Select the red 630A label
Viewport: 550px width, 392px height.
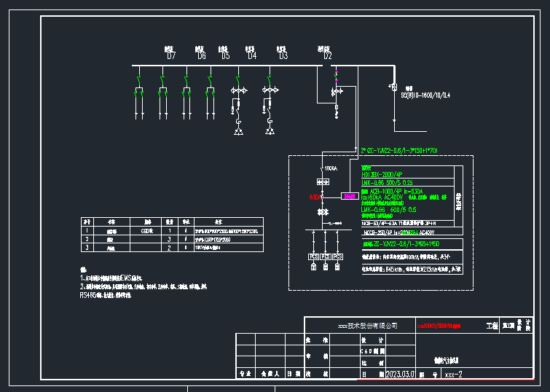[314, 197]
